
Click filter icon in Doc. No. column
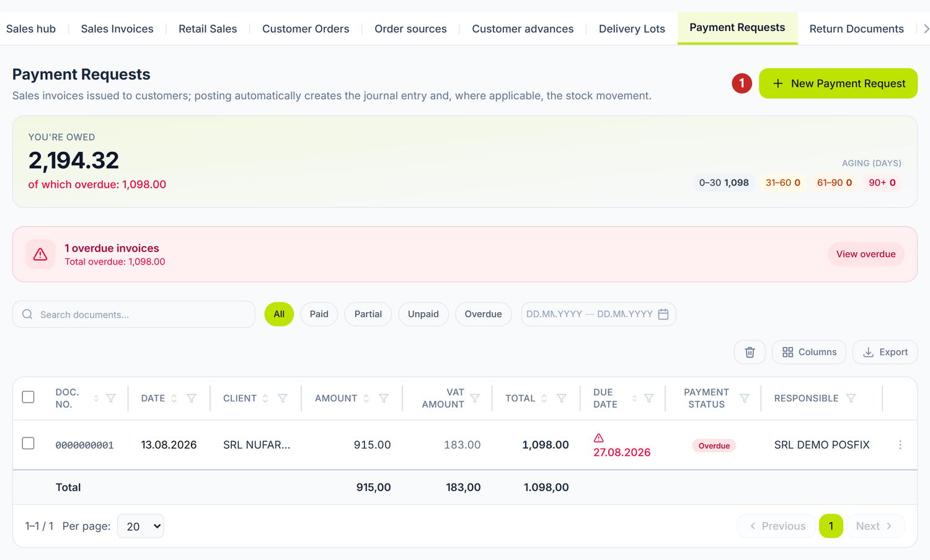coord(111,398)
